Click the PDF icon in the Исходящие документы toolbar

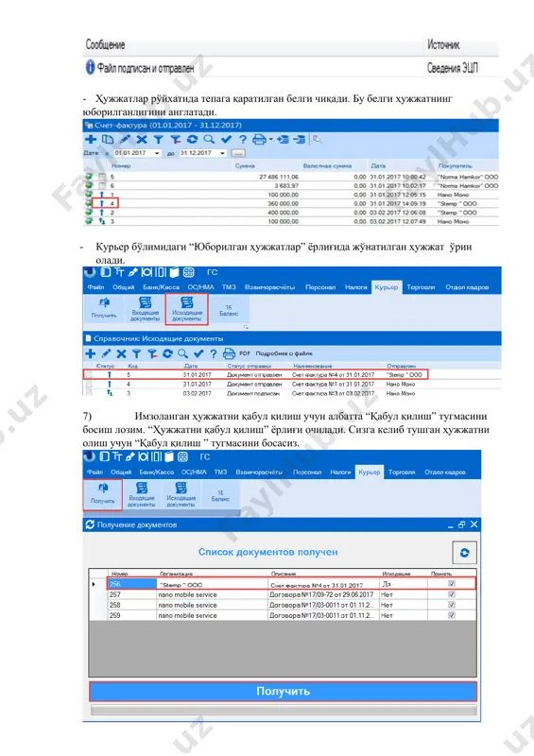[x=245, y=353]
